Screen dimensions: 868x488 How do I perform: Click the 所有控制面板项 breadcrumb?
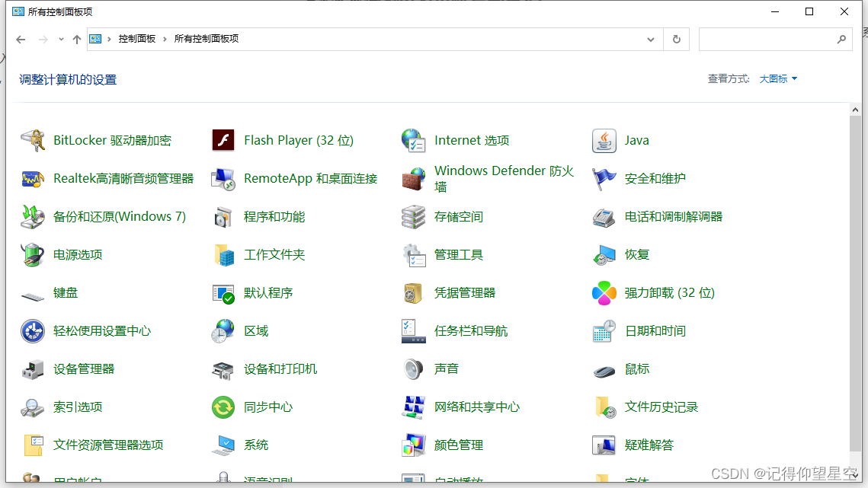(x=207, y=39)
